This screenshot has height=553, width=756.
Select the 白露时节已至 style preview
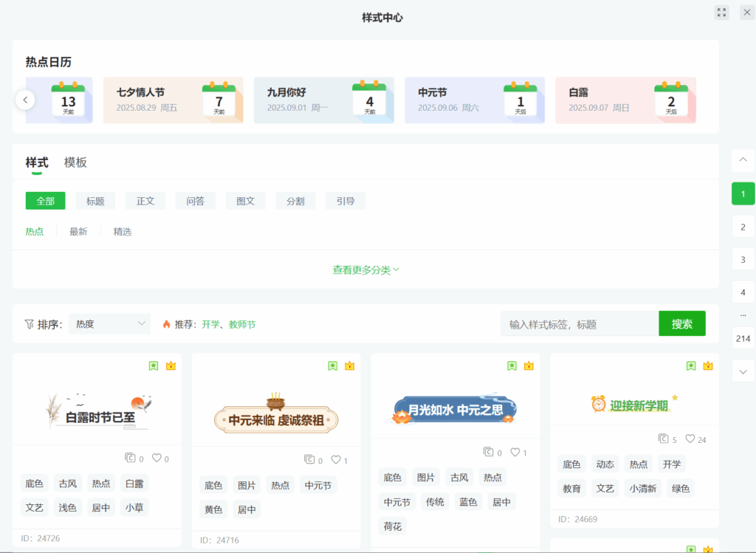tap(100, 411)
